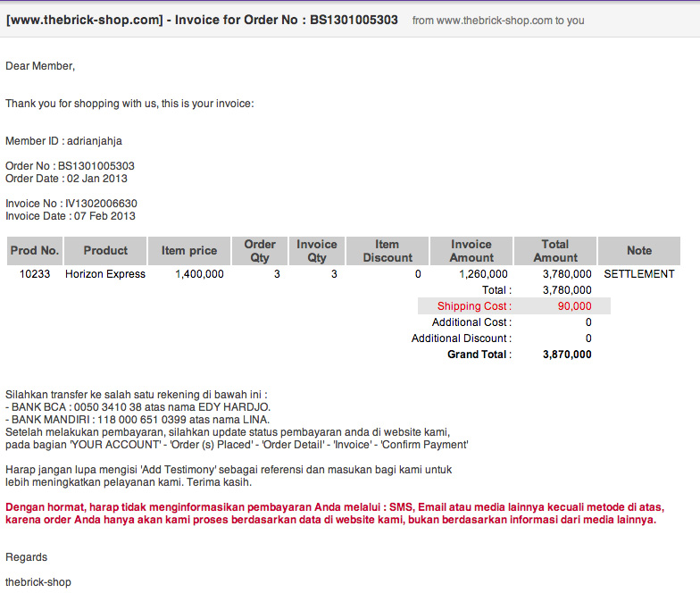Click the 'Regards' closing text
This screenshot has height=593, width=700.
click(27, 557)
